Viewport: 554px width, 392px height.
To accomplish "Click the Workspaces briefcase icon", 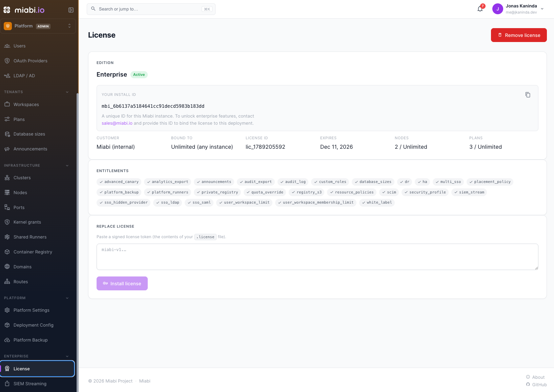I will point(7,104).
